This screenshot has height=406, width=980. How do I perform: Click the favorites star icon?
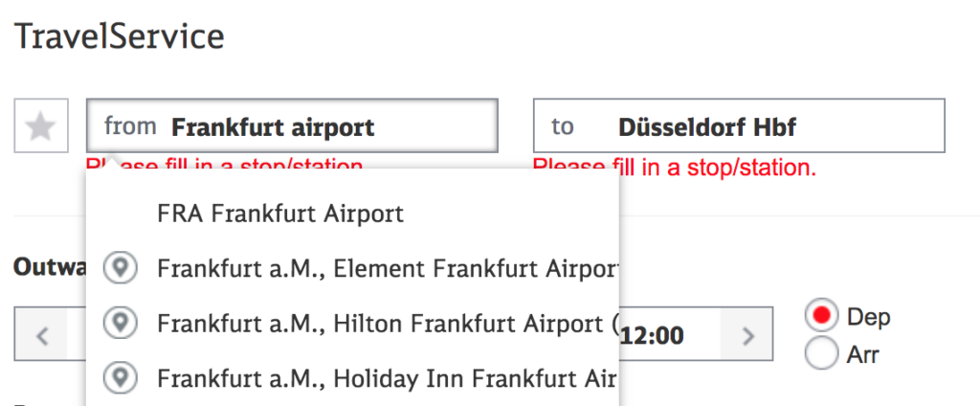tap(41, 125)
